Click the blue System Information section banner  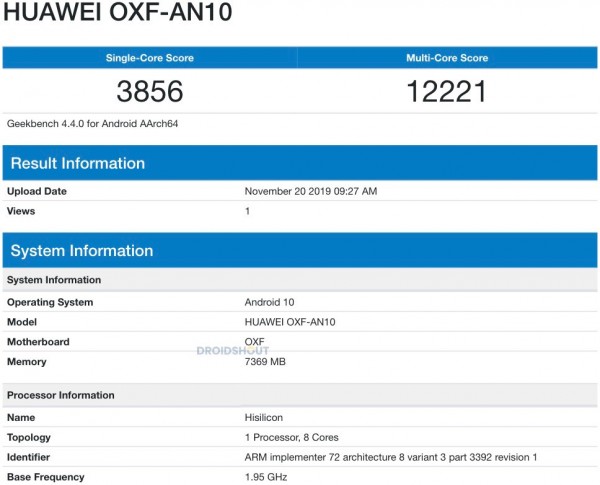300,250
